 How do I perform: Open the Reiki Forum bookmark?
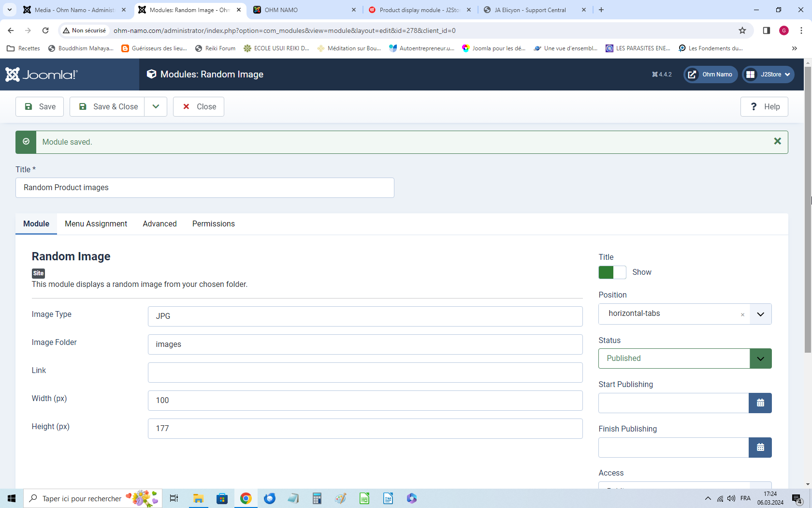pos(215,48)
